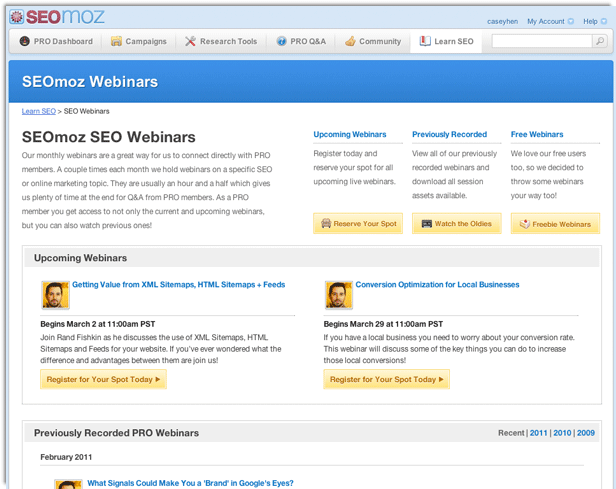Open the Community tab

(x=373, y=41)
